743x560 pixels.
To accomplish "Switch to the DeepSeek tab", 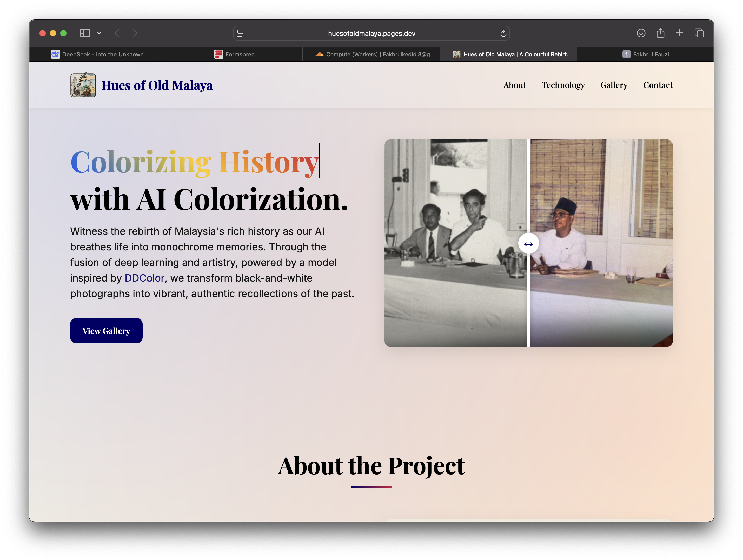I will pos(97,54).
